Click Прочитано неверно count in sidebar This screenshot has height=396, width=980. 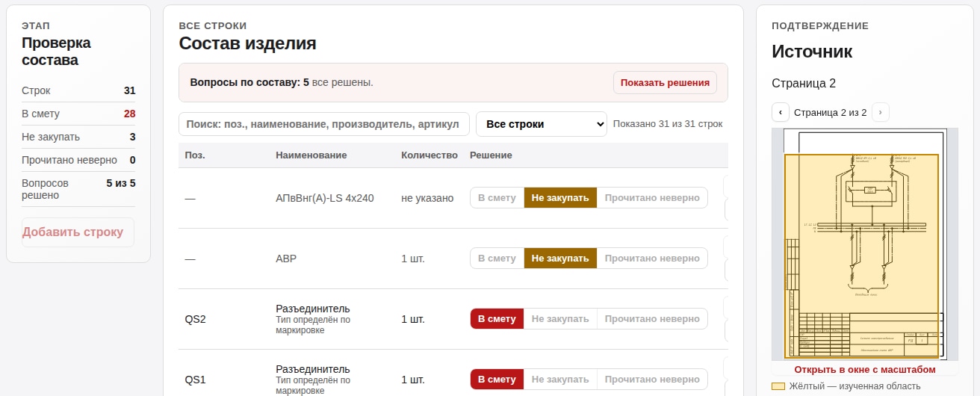78,161
